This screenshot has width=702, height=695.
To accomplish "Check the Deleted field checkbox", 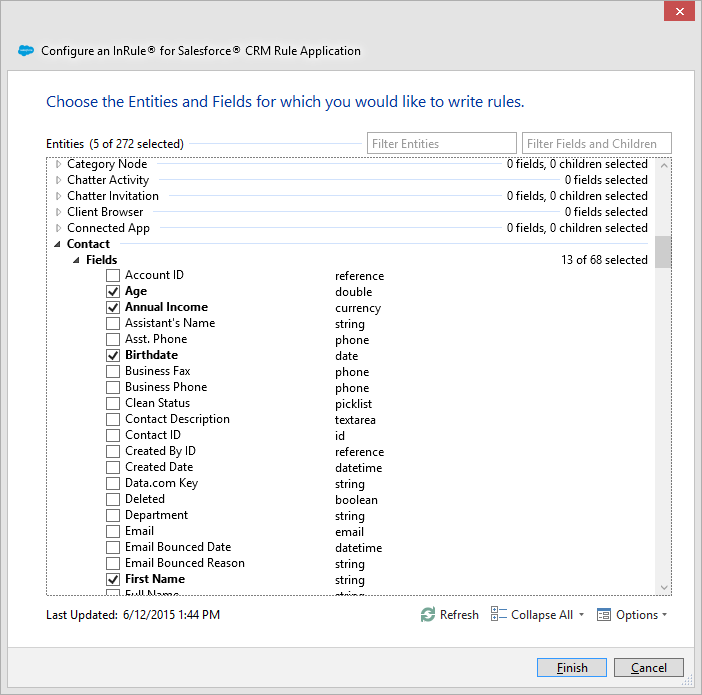I will click(113, 499).
